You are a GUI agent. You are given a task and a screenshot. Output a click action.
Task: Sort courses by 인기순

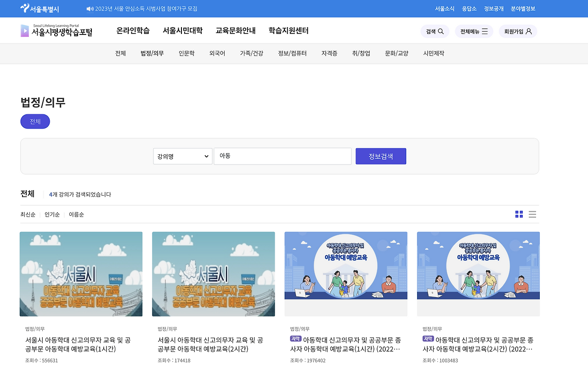pyautogui.click(x=52, y=214)
